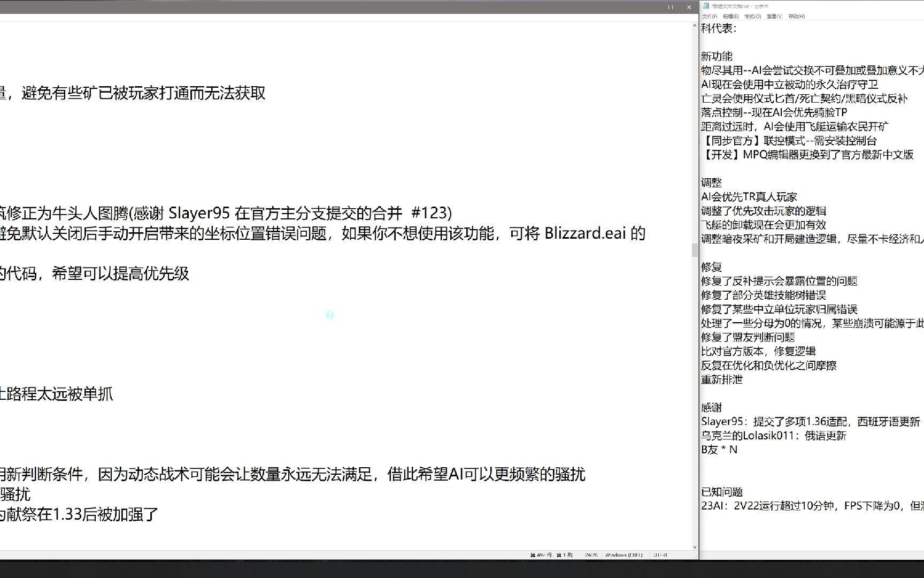Open the 格式(O) menu in Notepad
This screenshot has height=578, width=924.
(752, 17)
